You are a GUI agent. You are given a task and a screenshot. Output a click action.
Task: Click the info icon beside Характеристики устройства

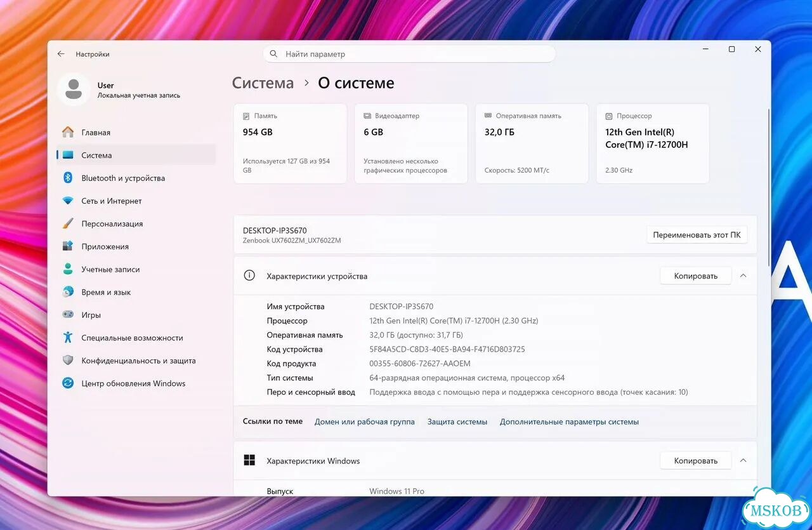(x=249, y=275)
